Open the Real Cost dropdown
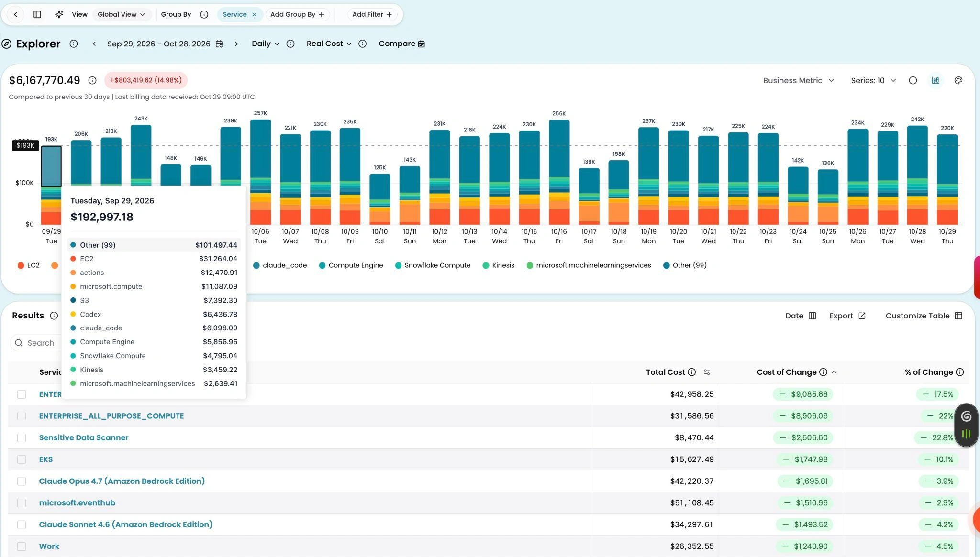This screenshot has width=980, height=557. point(329,44)
